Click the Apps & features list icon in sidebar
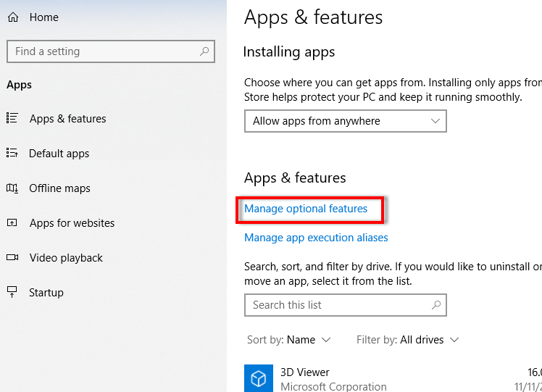Screen dimensions: 542x392 pyautogui.click(x=12, y=119)
